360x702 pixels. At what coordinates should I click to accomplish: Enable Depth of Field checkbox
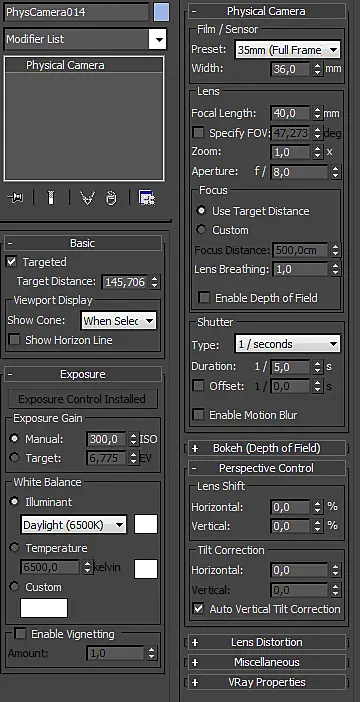click(x=204, y=298)
